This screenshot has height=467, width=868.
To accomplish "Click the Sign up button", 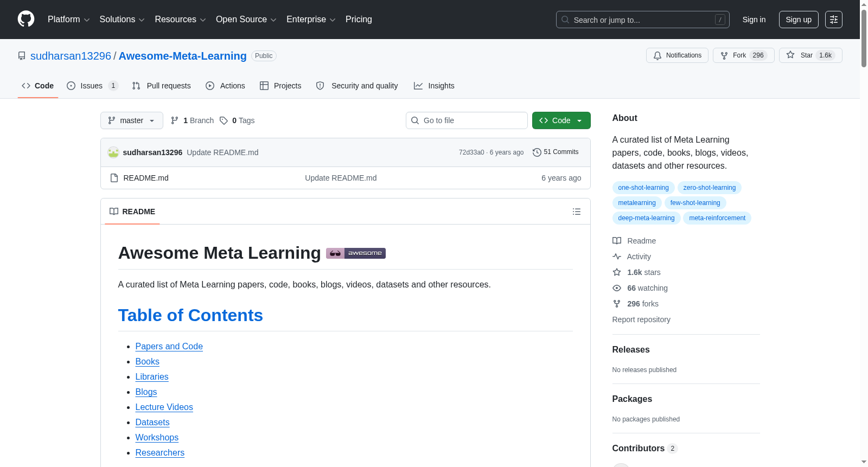I will click(799, 20).
